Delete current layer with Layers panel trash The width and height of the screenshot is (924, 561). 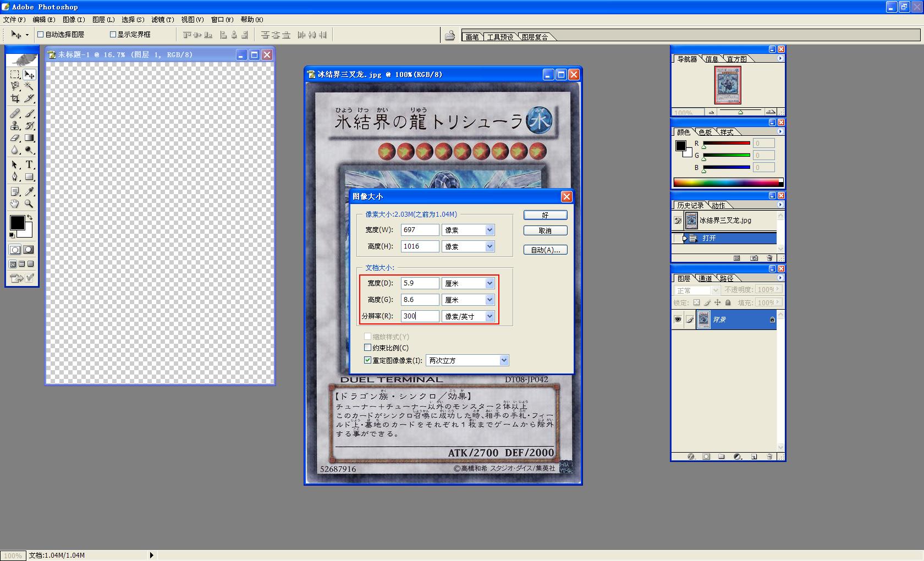(x=769, y=457)
